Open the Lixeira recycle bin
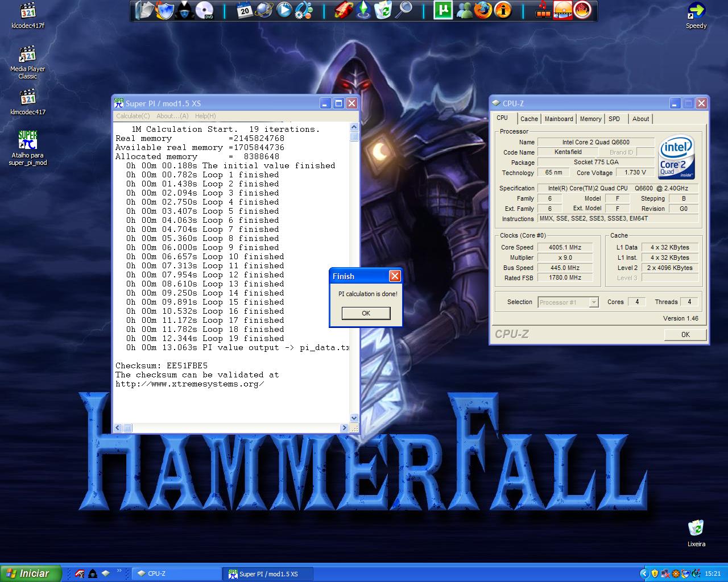The width and height of the screenshot is (728, 582). (696, 533)
